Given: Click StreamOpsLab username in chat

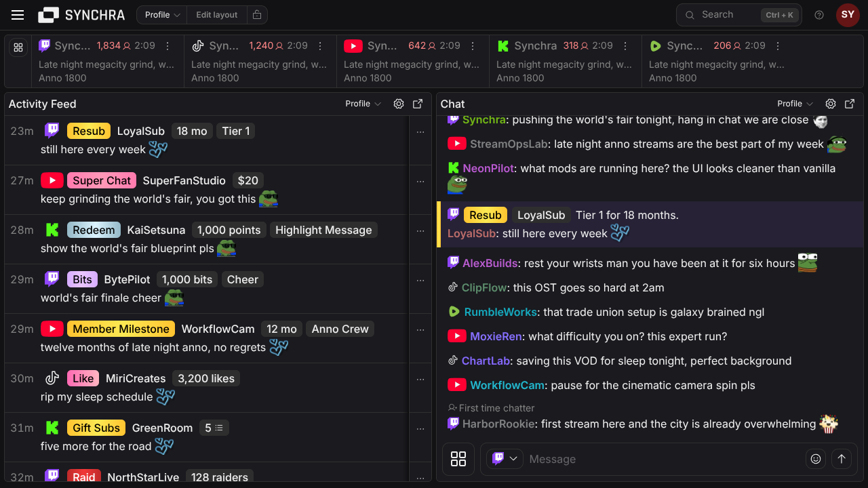Looking at the screenshot, I should click(x=508, y=144).
